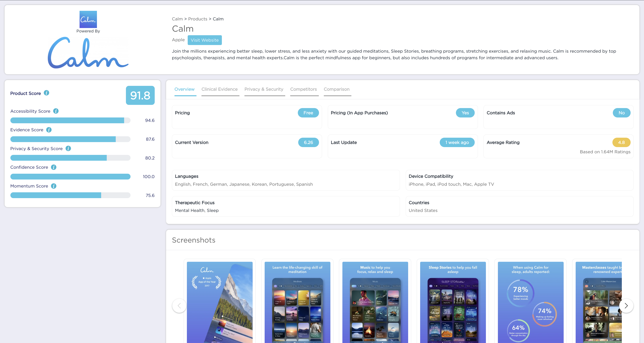The width and height of the screenshot is (644, 343).
Task: Click the Evidence Score info icon
Action: (x=49, y=130)
